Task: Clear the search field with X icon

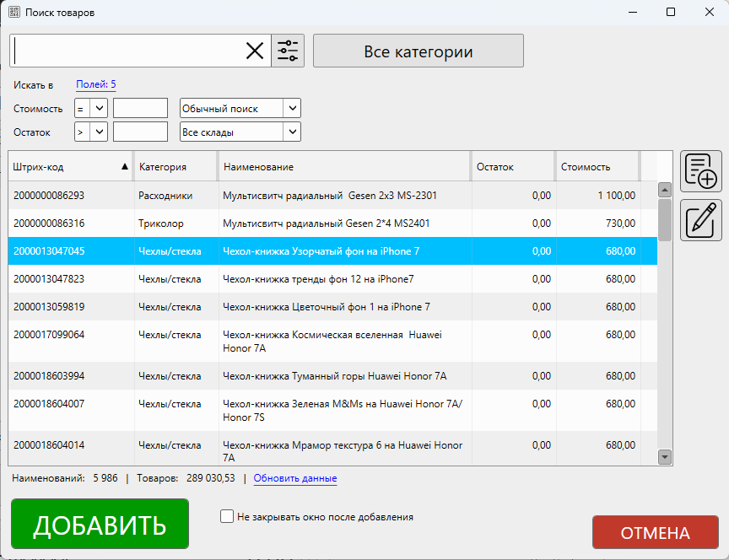Action: pos(255,51)
